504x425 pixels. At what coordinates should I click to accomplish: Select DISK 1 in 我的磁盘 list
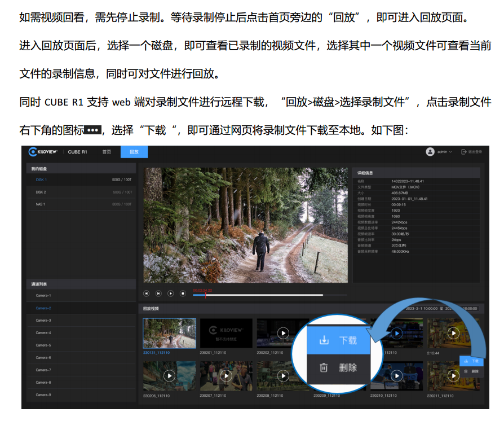[x=81, y=180]
